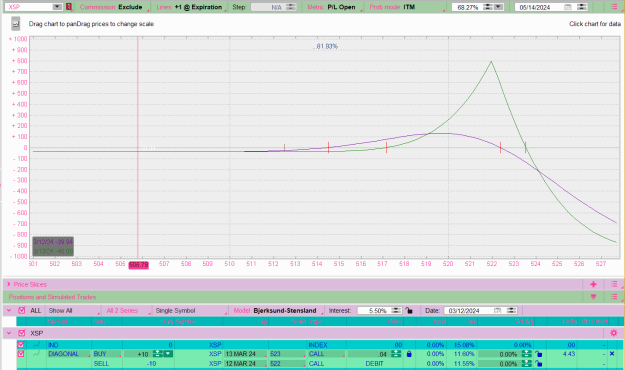625x370 pixels.
Task: Open the Positions and Simulated Trades list menu icon
Action: tap(614, 297)
